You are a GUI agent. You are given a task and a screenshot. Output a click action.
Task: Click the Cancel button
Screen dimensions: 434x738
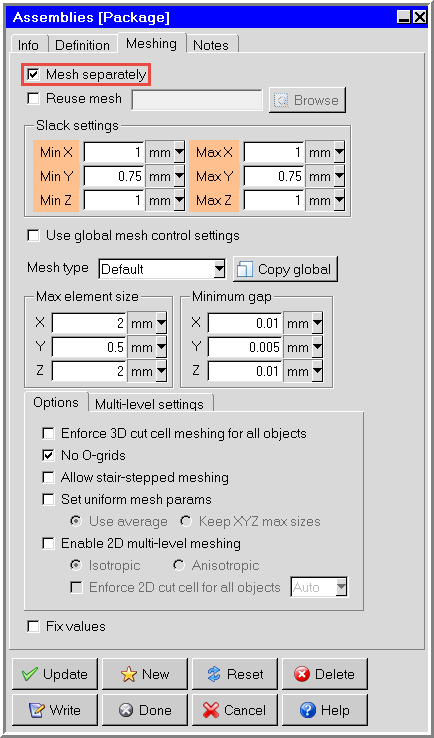coord(234,710)
